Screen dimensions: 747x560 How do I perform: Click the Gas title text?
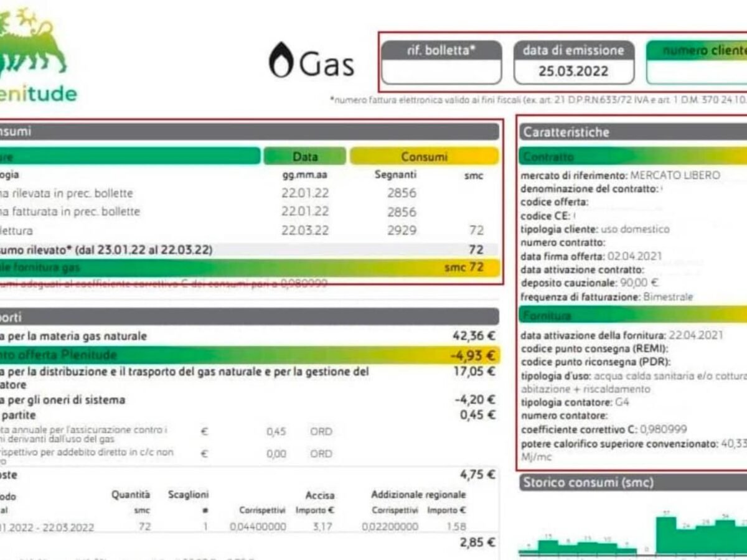click(327, 64)
